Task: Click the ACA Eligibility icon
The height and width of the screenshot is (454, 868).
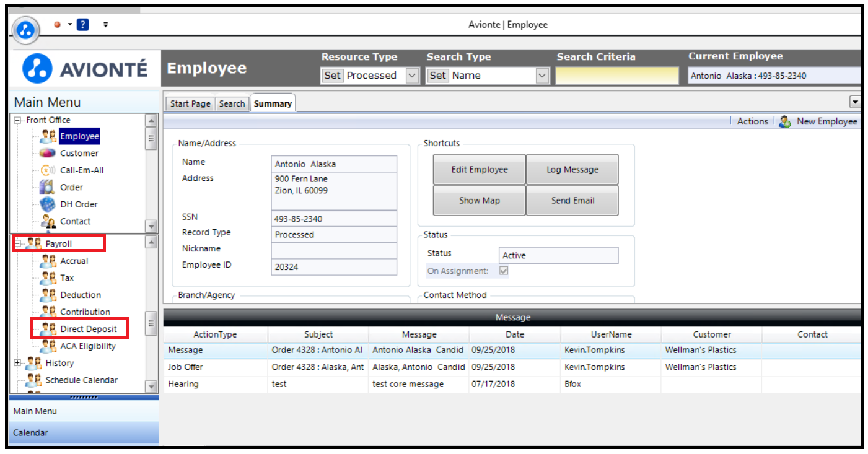Action: pyautogui.click(x=48, y=346)
